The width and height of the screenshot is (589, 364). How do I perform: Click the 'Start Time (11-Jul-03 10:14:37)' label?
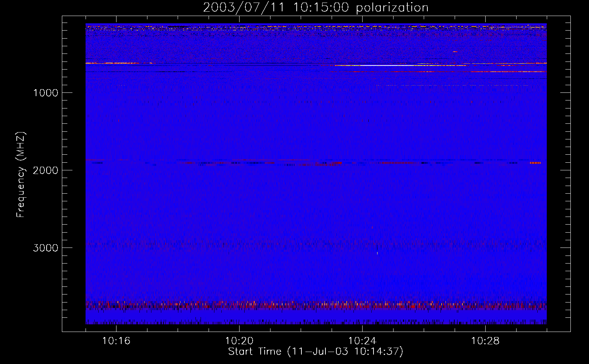coord(316,352)
